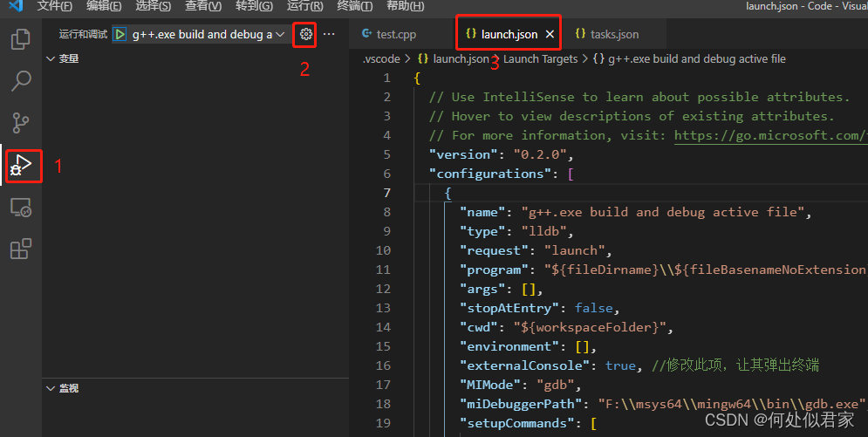Open the 运行(R) menu
Image resolution: width=868 pixels, height=437 pixels.
pyautogui.click(x=305, y=6)
